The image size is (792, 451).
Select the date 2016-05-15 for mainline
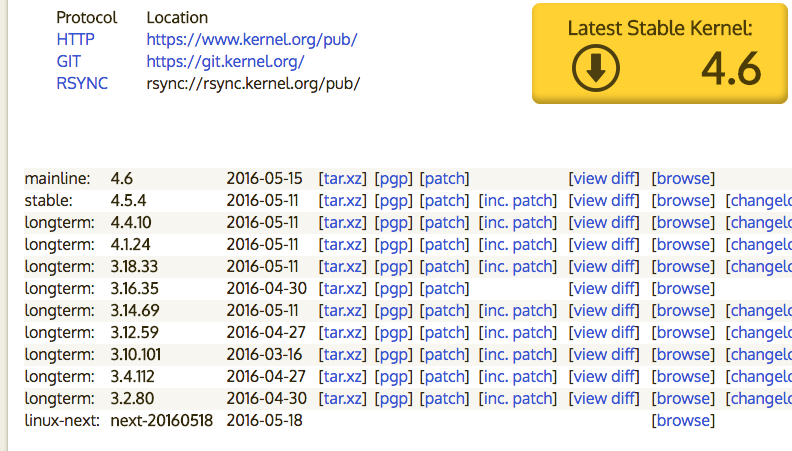(264, 179)
